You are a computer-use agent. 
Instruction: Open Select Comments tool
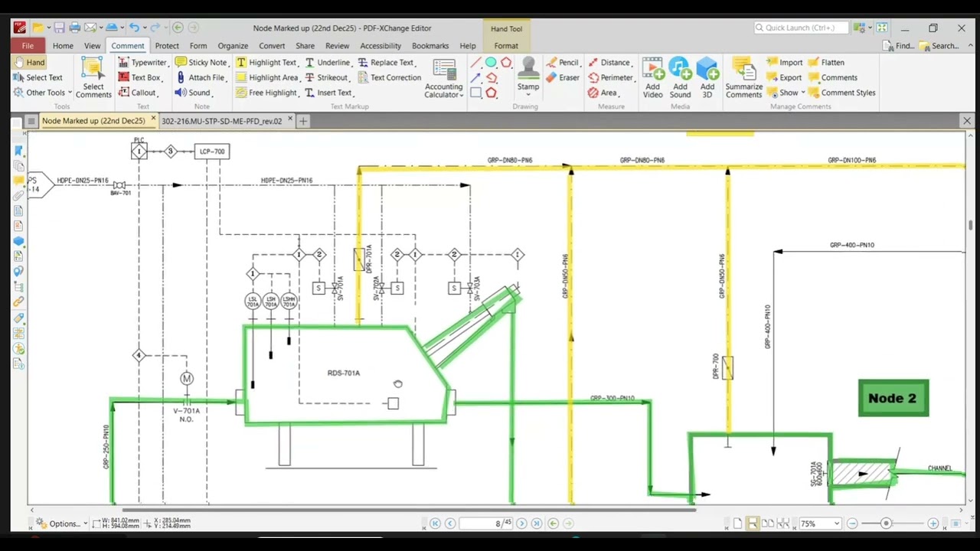point(93,78)
